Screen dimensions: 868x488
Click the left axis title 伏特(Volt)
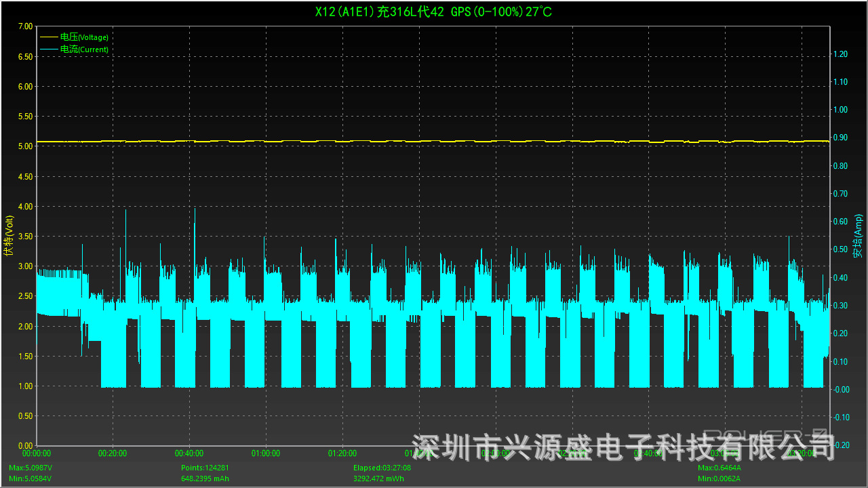pos(9,235)
